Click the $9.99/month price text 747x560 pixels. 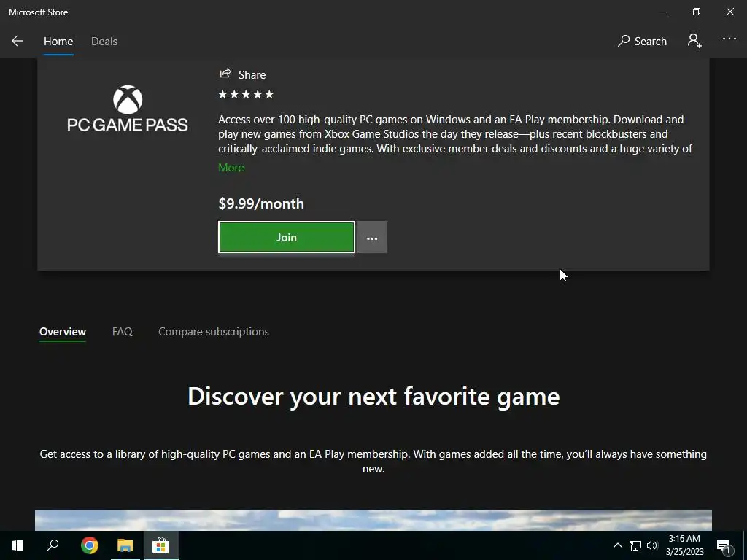click(x=261, y=204)
